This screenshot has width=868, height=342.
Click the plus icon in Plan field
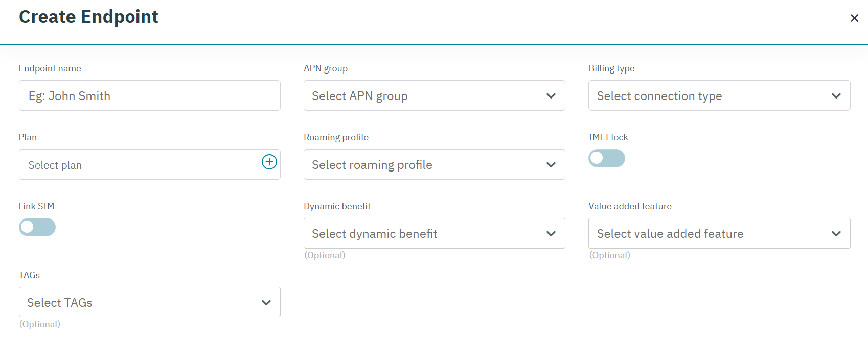[x=269, y=162]
